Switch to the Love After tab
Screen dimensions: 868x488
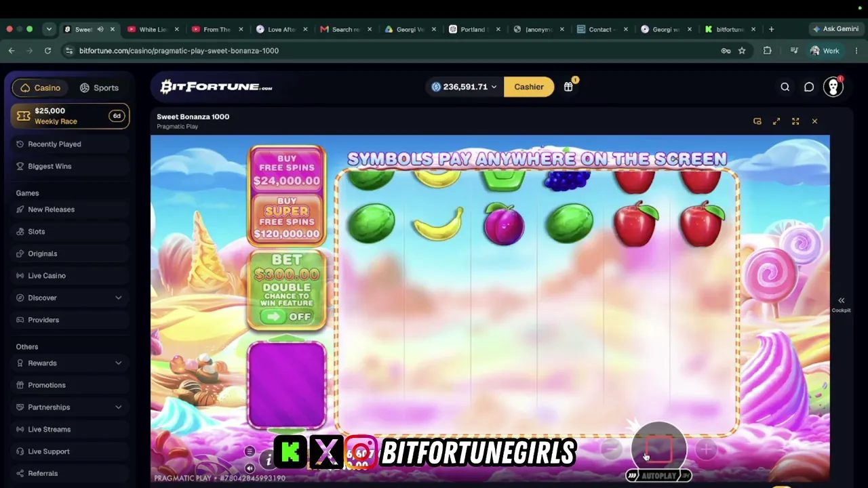pos(281,29)
